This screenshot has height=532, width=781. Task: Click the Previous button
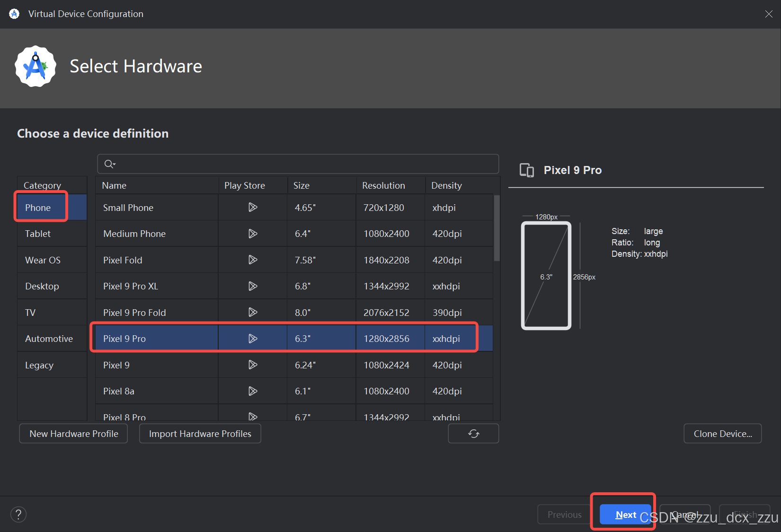564,515
